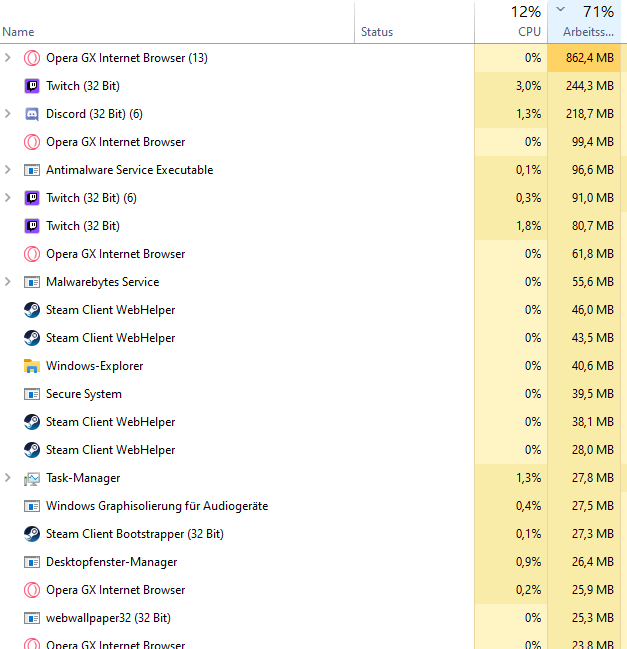Select the Steam Client Bootstrapper (32 Bit) name
Viewport: 627px width, 649px height.
tap(135, 534)
